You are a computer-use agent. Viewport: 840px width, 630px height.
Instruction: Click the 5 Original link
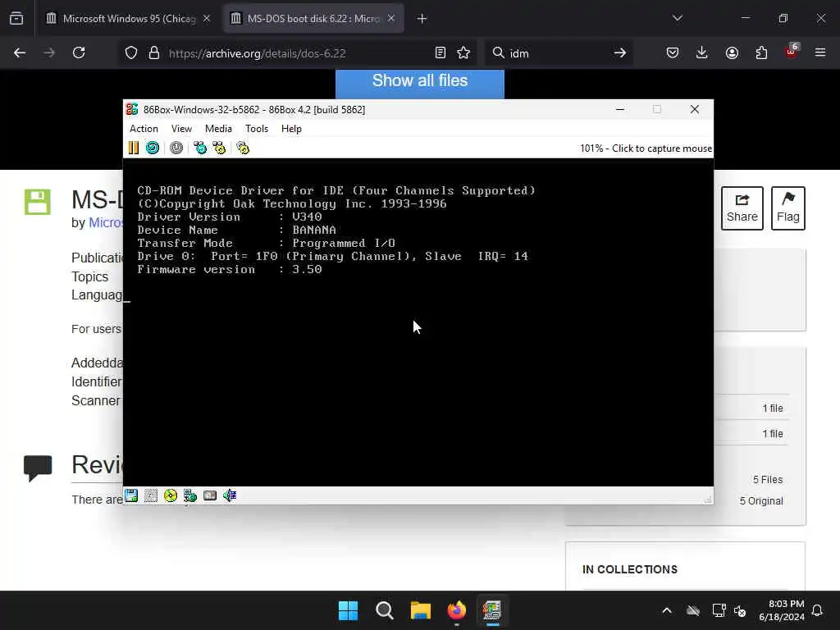point(761,501)
